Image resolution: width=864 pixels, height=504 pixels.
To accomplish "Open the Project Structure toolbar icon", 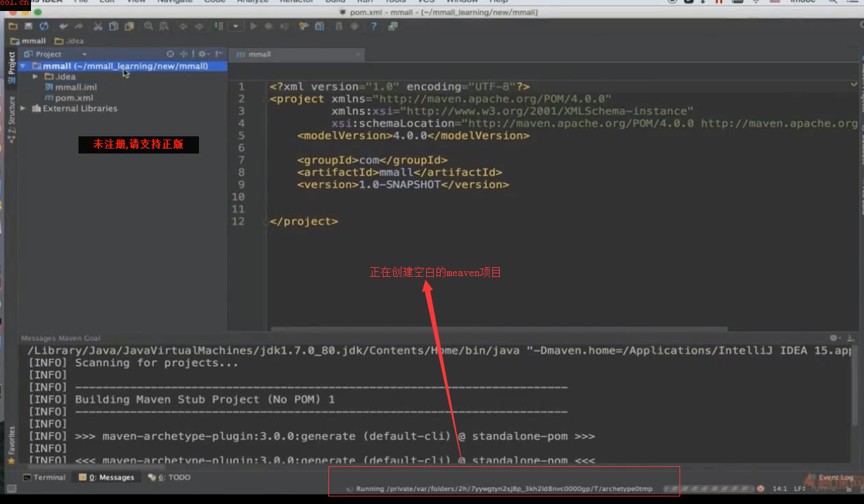I will (x=319, y=26).
